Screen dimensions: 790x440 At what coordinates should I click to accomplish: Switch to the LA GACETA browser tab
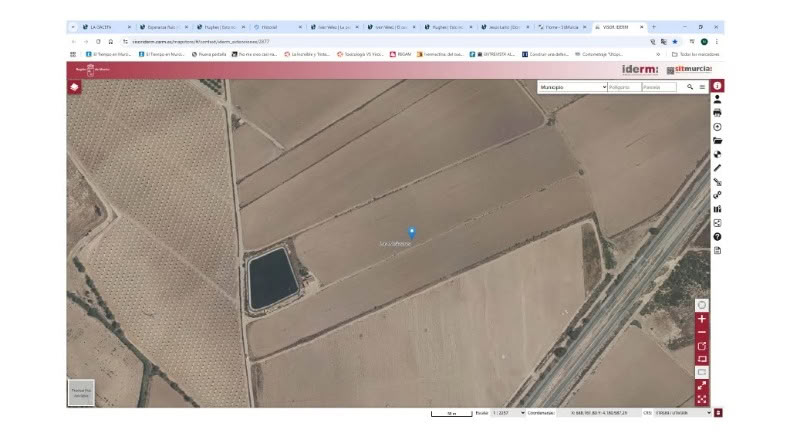106,27
